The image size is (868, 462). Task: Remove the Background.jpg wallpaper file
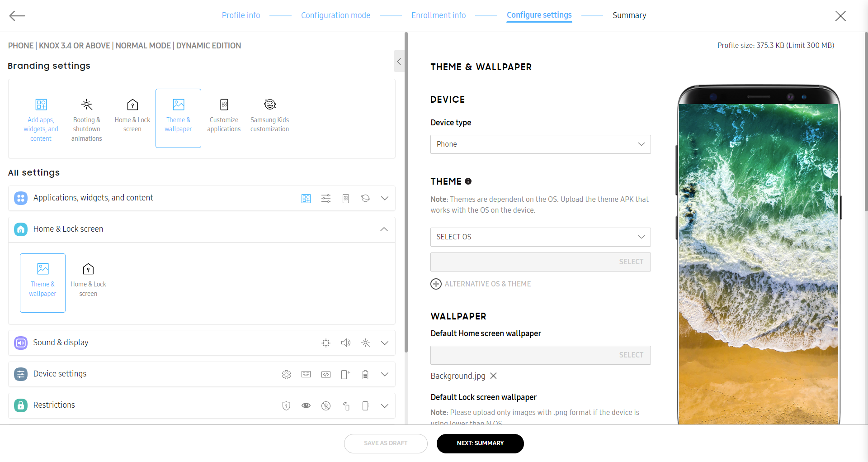(494, 376)
